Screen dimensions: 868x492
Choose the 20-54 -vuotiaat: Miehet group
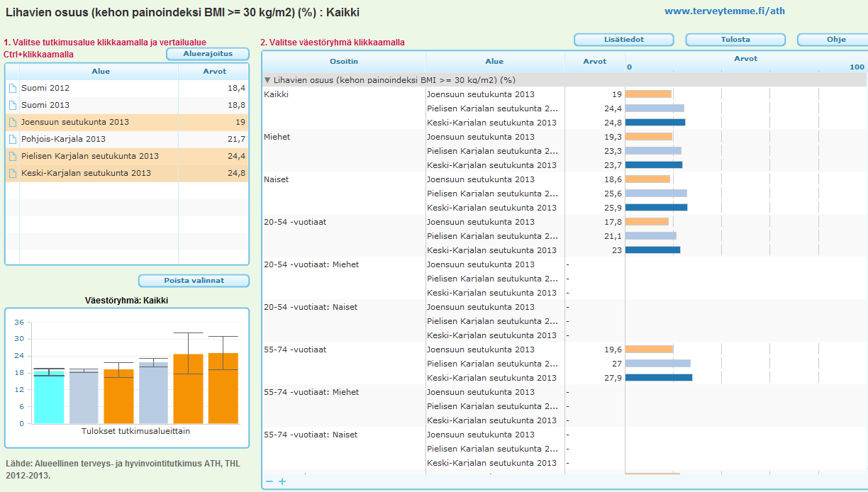click(x=311, y=264)
